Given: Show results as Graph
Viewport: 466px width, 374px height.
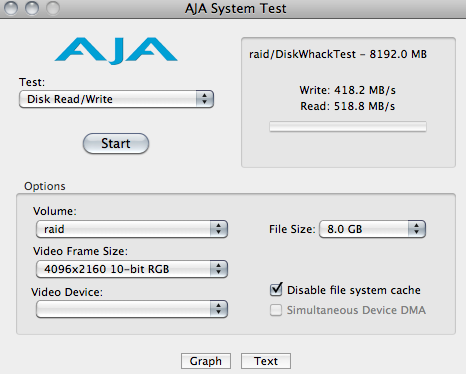Looking at the screenshot, I should point(206,361).
